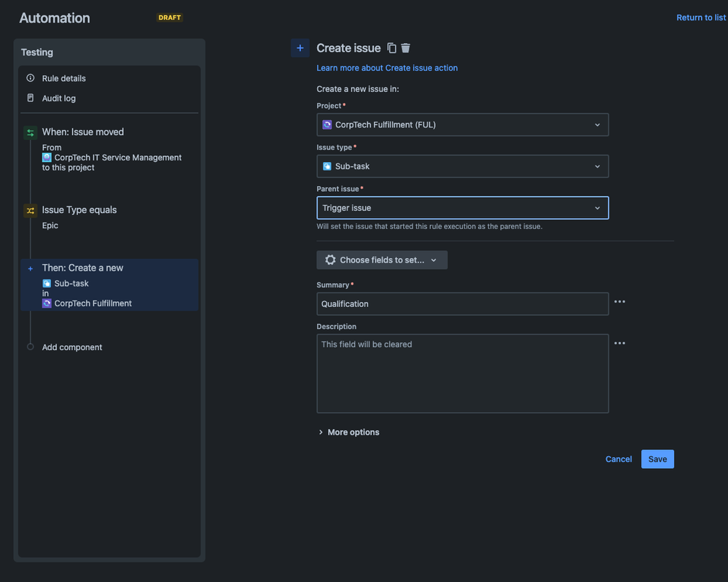The width and height of the screenshot is (728, 582).
Task: Expand More options section
Action: [348, 432]
